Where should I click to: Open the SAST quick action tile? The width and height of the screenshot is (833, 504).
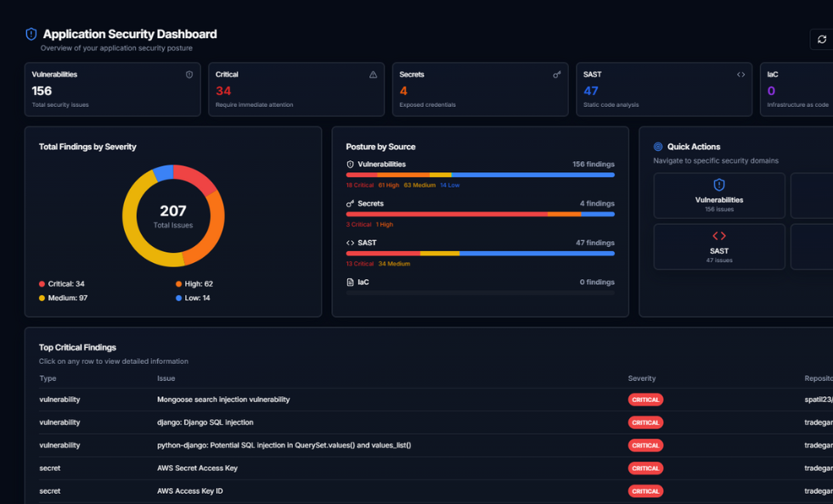718,247
